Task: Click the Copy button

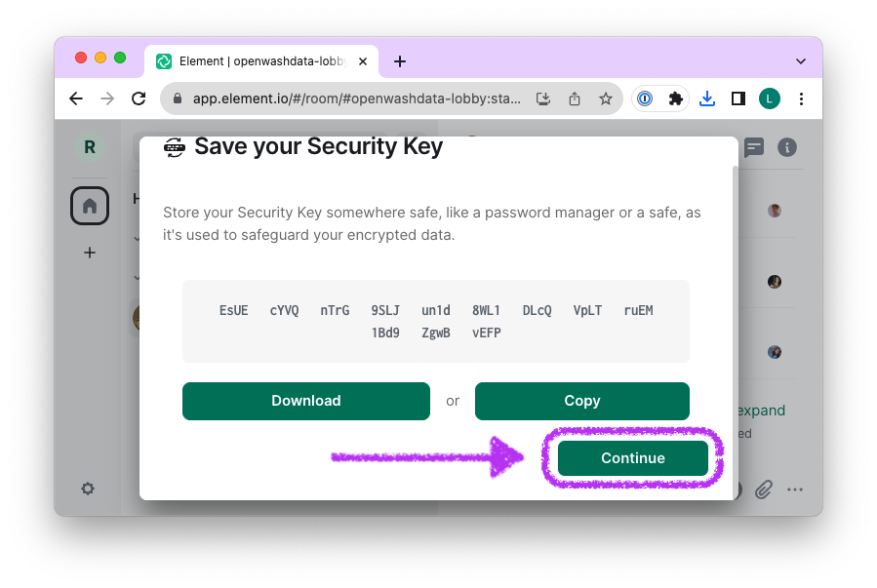Action: [581, 401]
